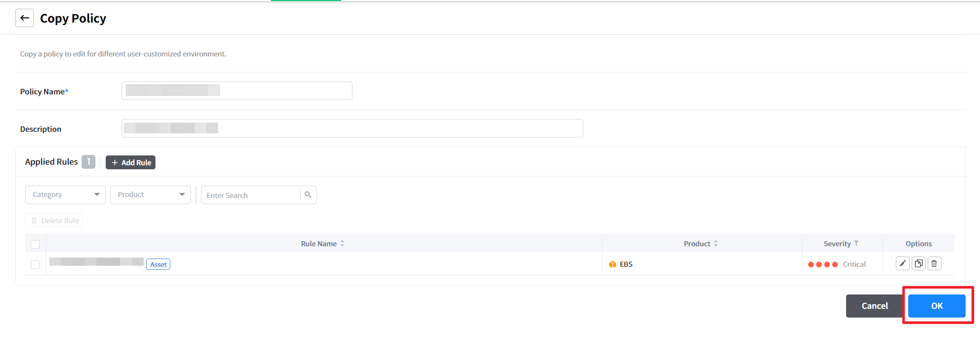Open the Category dropdown
The height and width of the screenshot is (355, 980).
[65, 195]
